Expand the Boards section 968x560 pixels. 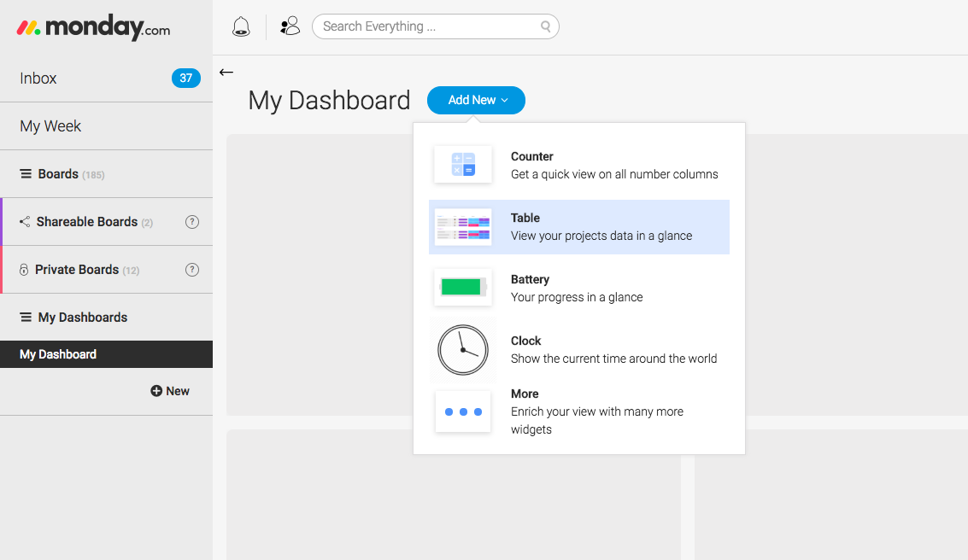pos(106,174)
